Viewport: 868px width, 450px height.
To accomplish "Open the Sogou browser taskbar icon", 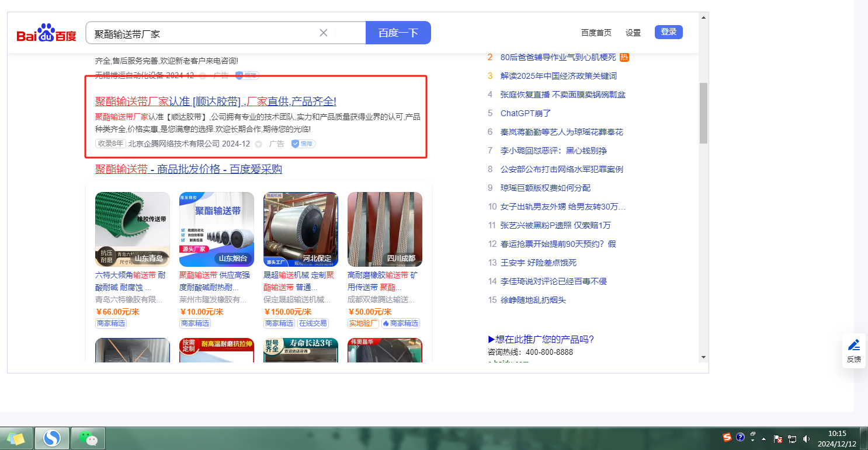I will (52, 438).
